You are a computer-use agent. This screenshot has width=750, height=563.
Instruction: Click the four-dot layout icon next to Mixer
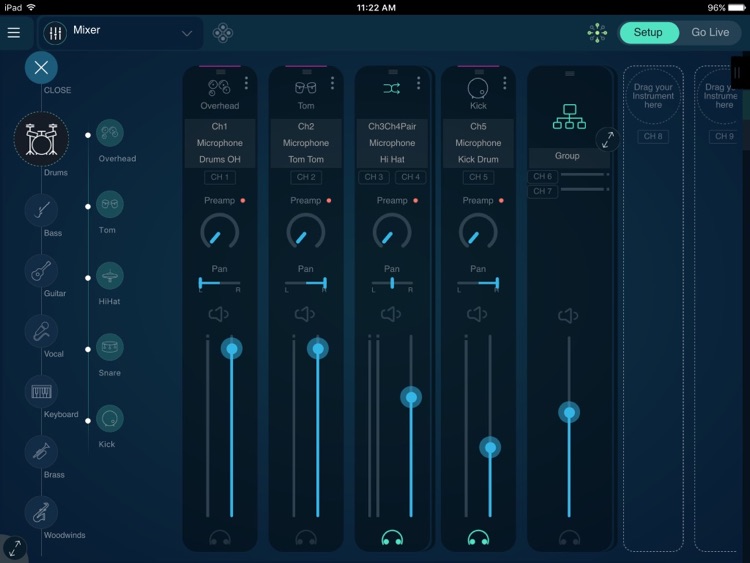coord(222,33)
